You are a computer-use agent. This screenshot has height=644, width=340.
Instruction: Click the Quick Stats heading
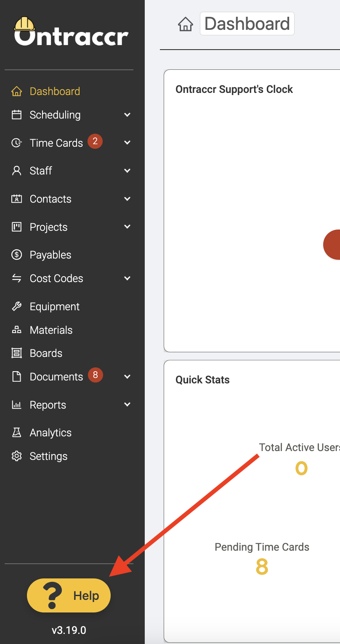(x=202, y=380)
